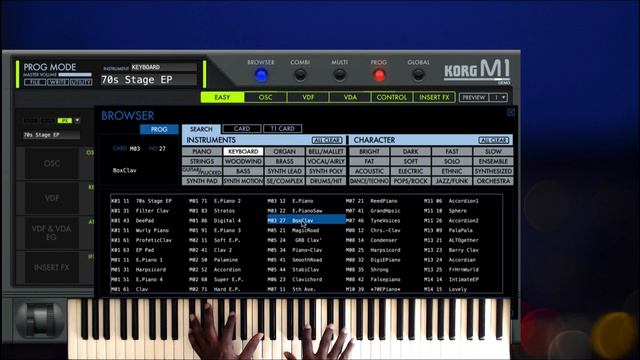Viewport: 640px width, 360px height.
Task: Clear all CHARACTER filters
Action: tap(494, 140)
